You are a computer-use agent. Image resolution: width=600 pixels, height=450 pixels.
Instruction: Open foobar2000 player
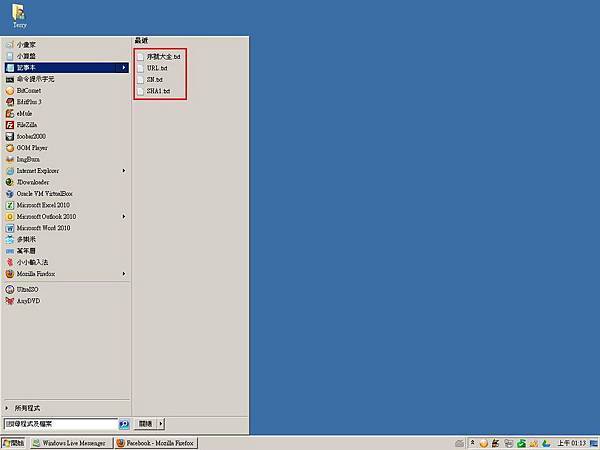click(67, 136)
